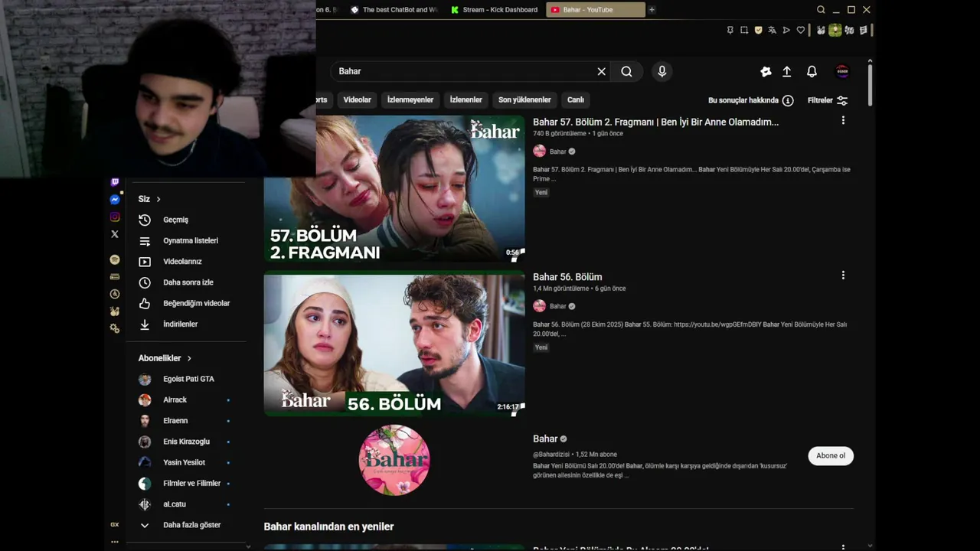Screen dimensions: 980x551
Task: Open Instagram in the browser sidebar
Action: coord(115,217)
